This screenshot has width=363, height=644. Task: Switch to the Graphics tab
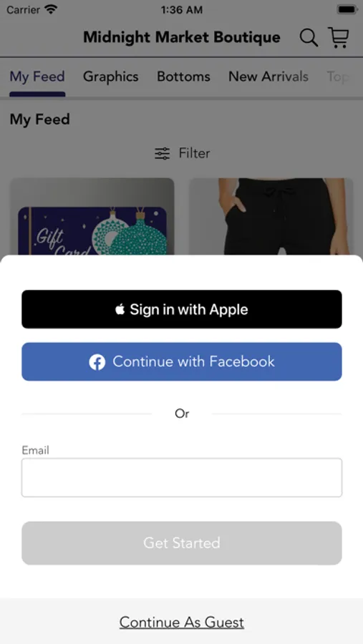[110, 77]
